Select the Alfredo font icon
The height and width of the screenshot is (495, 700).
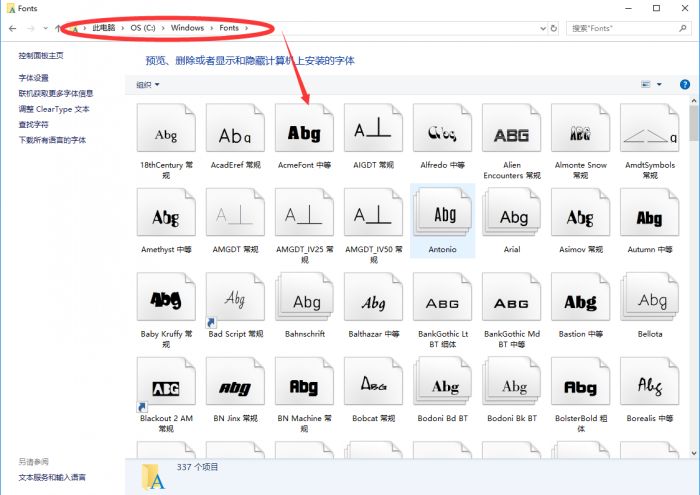442,128
